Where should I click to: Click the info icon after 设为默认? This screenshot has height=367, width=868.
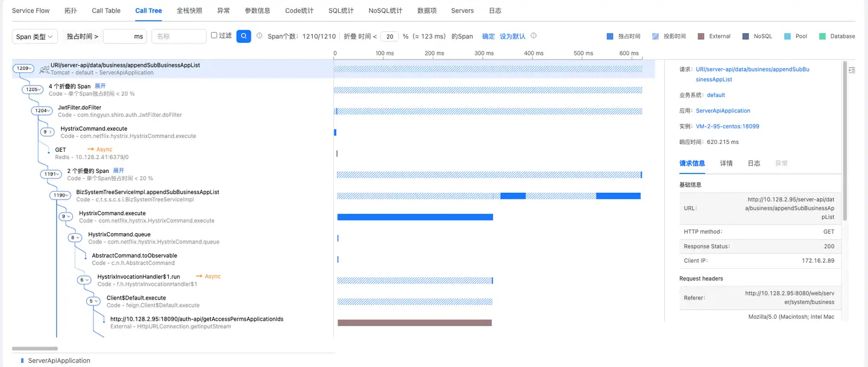(x=533, y=36)
